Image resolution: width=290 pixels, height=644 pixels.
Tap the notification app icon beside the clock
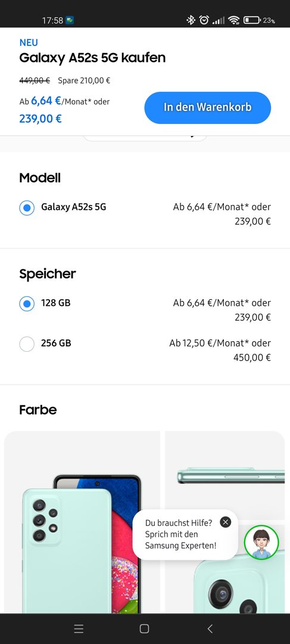click(x=70, y=20)
